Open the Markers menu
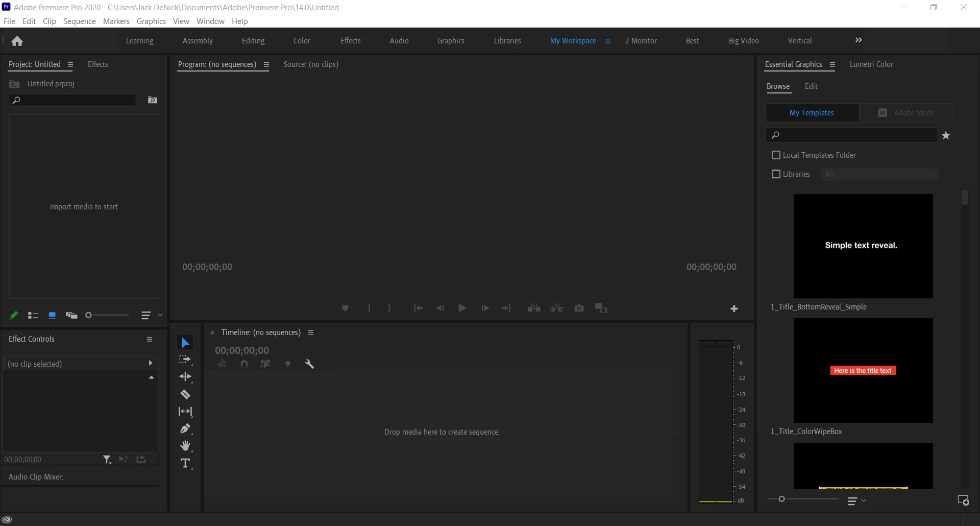The height and width of the screenshot is (526, 980). (x=116, y=21)
